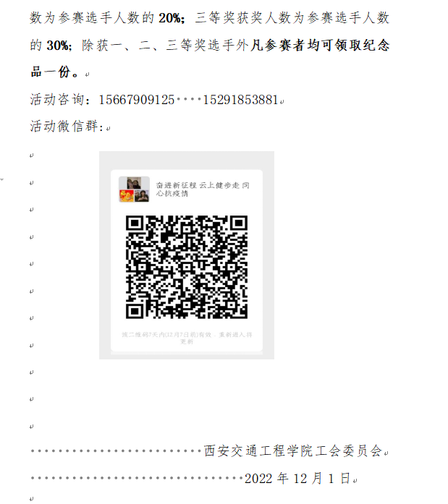Viewport: 448px width, 504px height.
Task: Click the phone number 15291853881
Action: pos(240,100)
